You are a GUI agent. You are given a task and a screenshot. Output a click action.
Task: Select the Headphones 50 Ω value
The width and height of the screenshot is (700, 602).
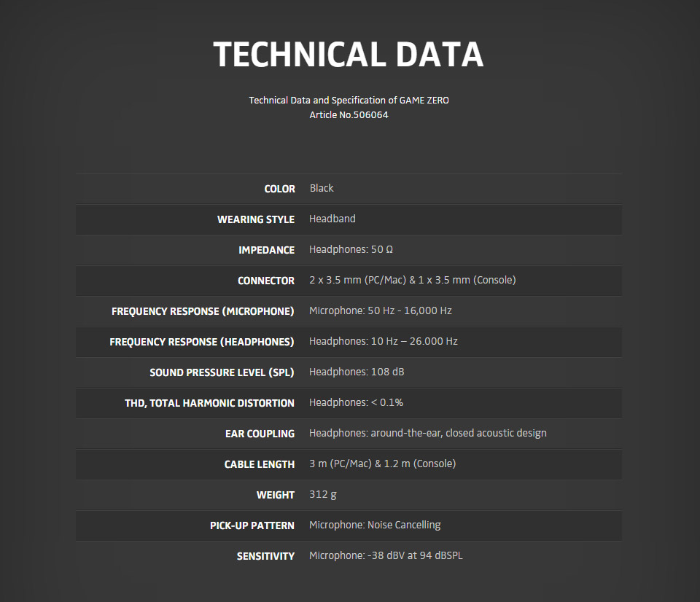[351, 249]
